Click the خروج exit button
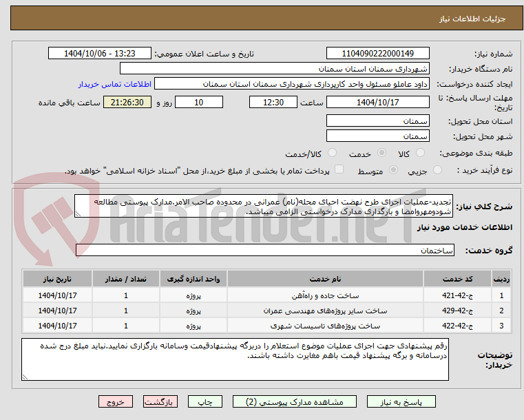524x420 pixels. click(x=115, y=401)
